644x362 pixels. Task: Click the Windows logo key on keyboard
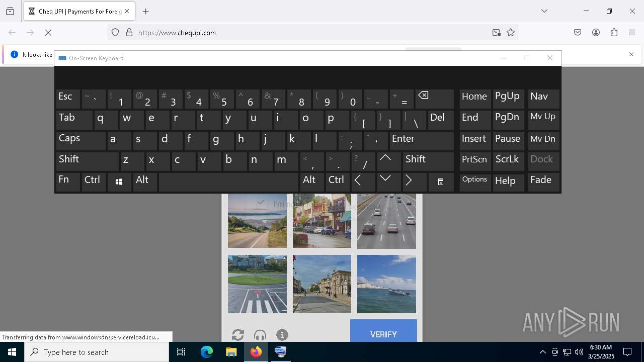tap(119, 182)
